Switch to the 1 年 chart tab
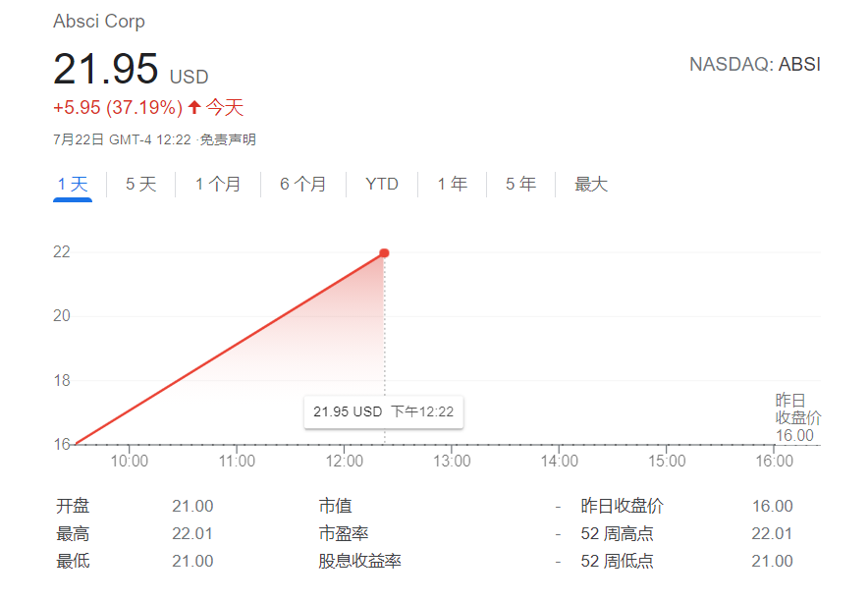Viewport: 868px width, 601px height. [x=452, y=184]
